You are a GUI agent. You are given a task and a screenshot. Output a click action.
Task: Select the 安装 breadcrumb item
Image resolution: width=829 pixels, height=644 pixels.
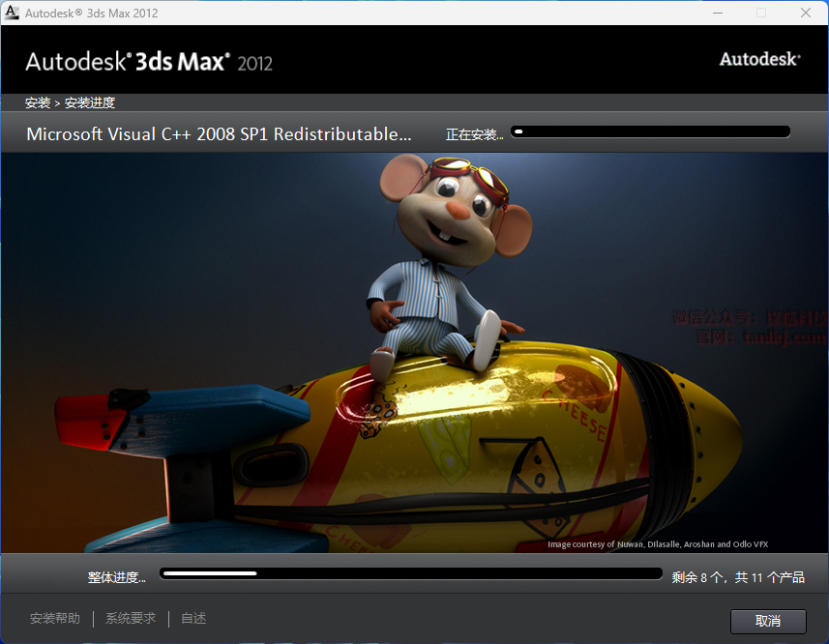tap(38, 102)
